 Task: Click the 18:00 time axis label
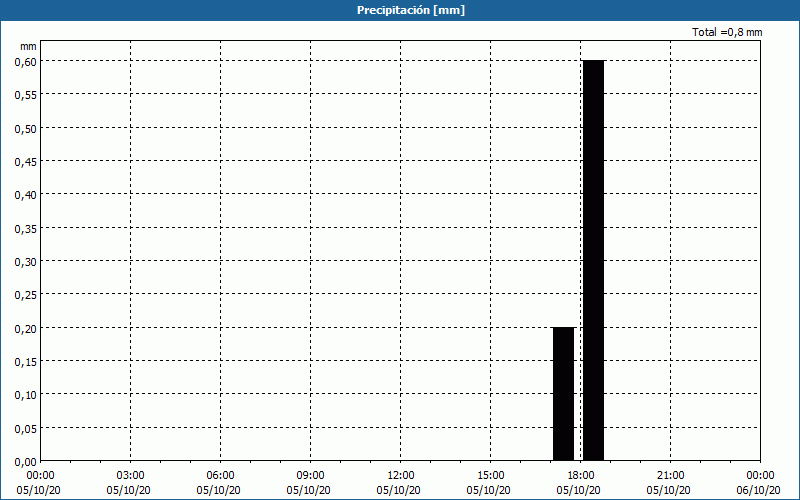581,476
